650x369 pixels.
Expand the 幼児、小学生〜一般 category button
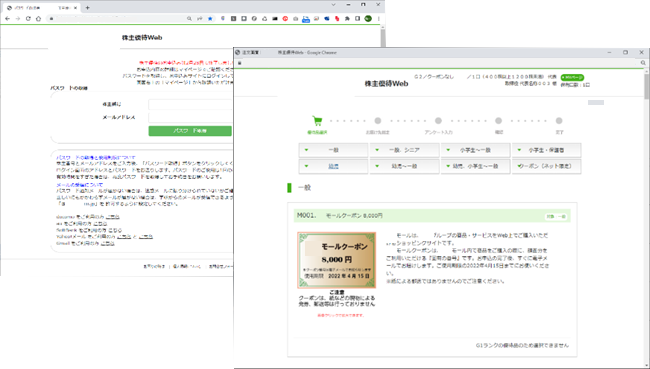[x=475, y=166]
